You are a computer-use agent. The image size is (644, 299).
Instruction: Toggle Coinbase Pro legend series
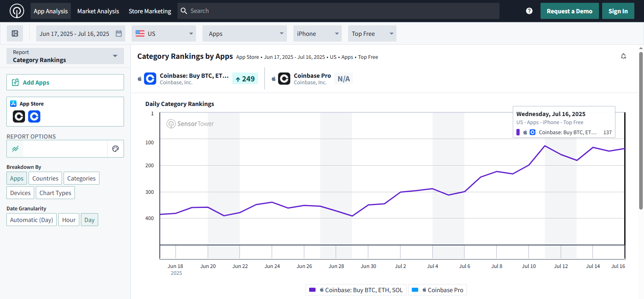438,290
